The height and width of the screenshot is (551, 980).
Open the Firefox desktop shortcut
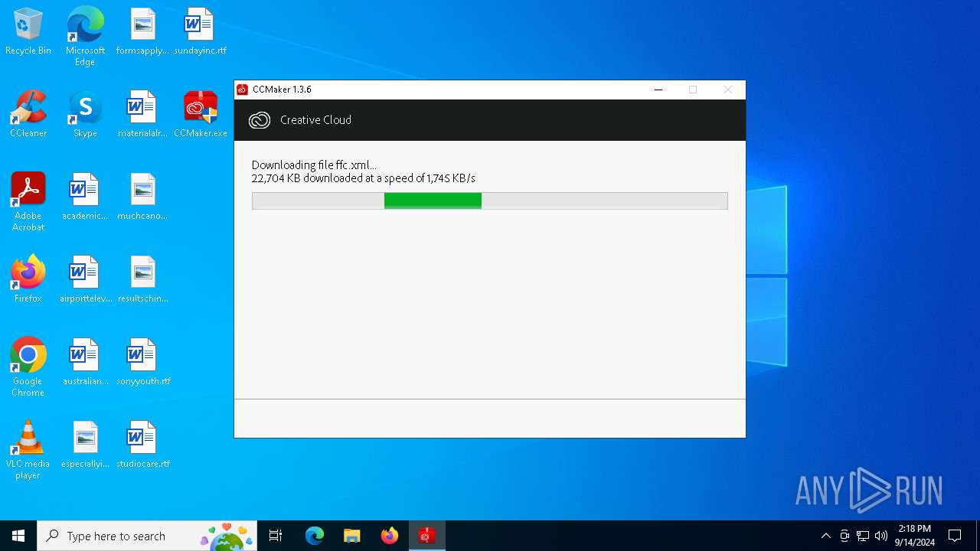pos(28,279)
